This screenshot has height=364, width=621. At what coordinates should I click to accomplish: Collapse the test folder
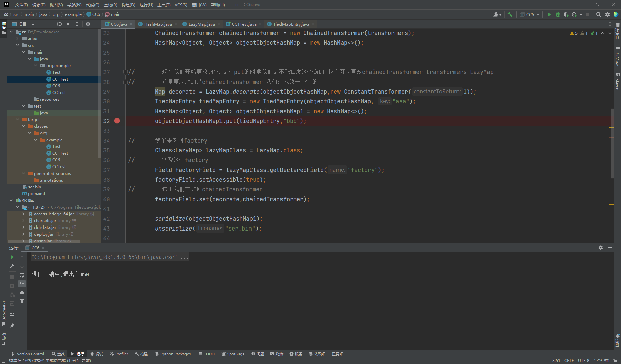click(24, 106)
